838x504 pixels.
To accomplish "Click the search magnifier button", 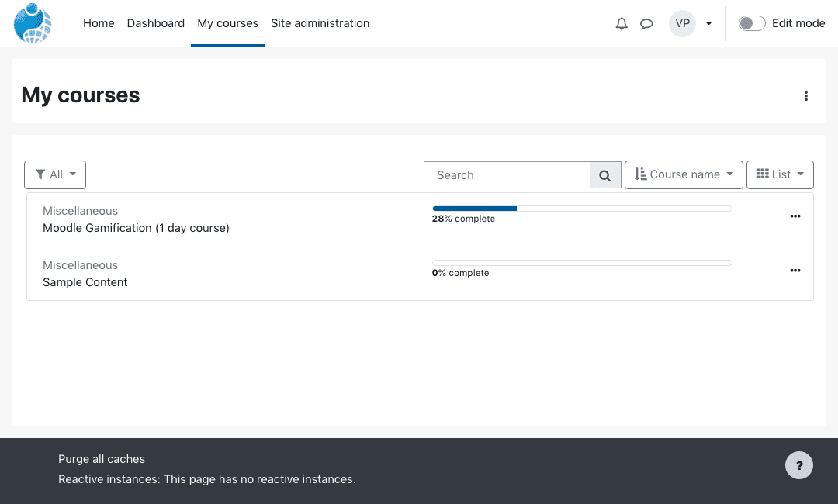I will (x=604, y=175).
